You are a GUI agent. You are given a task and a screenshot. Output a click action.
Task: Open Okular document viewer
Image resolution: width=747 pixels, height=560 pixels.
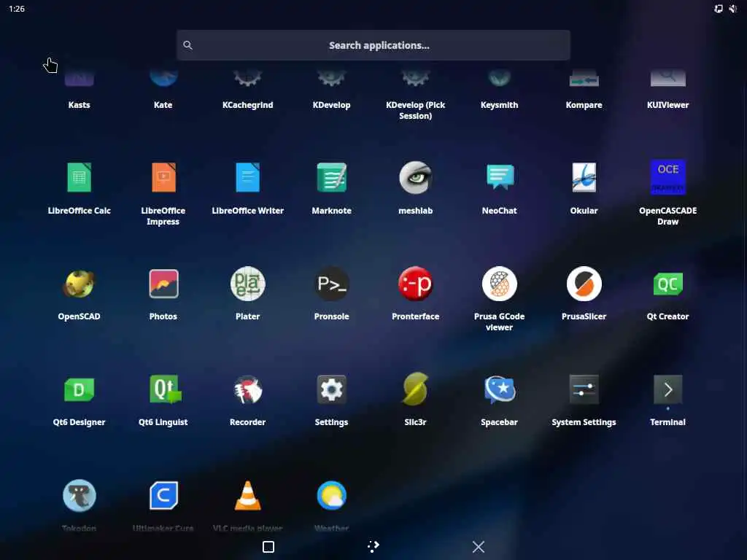[x=584, y=188]
